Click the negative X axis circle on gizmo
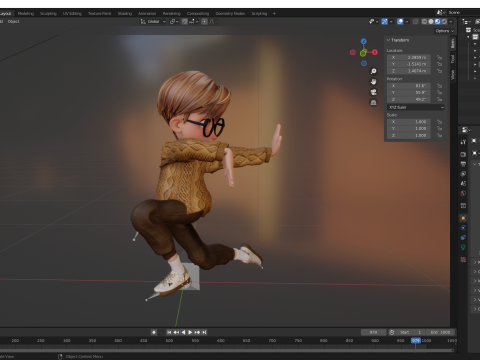Viewport: 480px width, 360px height. click(353, 52)
